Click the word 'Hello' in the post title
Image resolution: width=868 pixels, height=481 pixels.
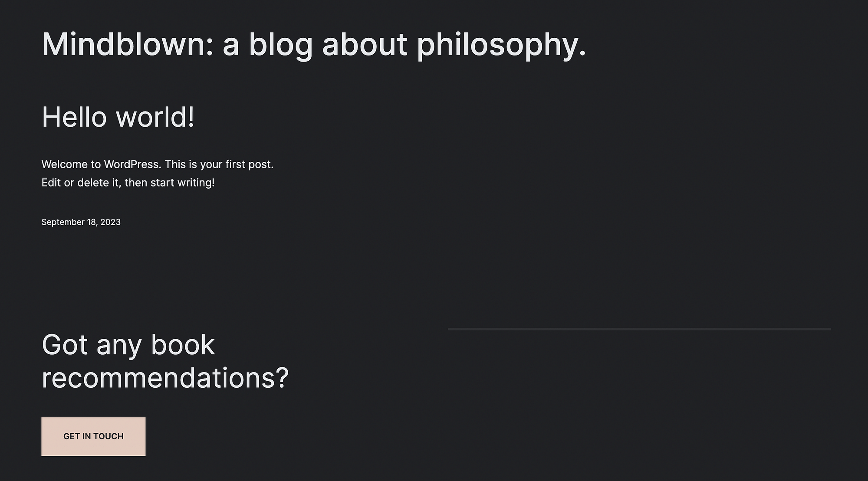74,117
